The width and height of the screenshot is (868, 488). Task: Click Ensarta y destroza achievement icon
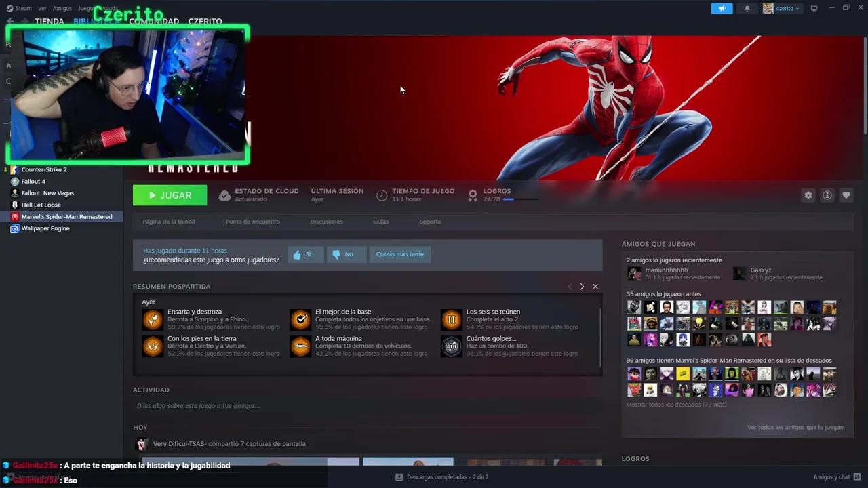click(x=153, y=319)
